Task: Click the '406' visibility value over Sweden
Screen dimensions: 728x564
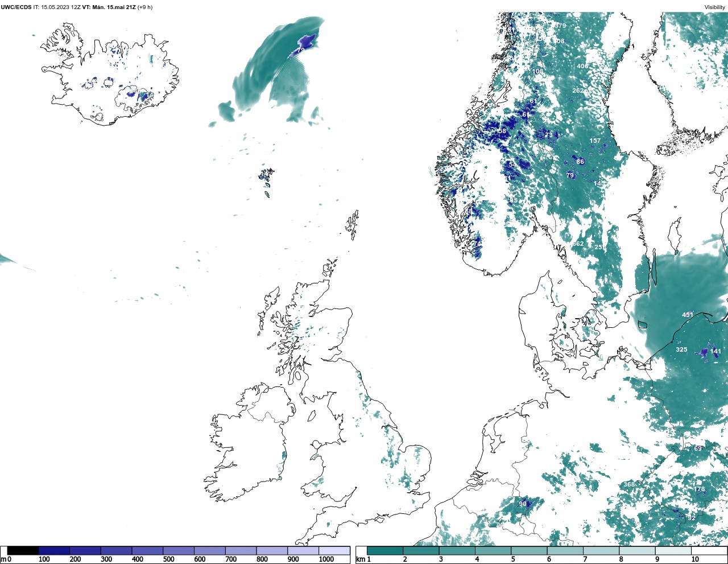Action: (x=582, y=66)
